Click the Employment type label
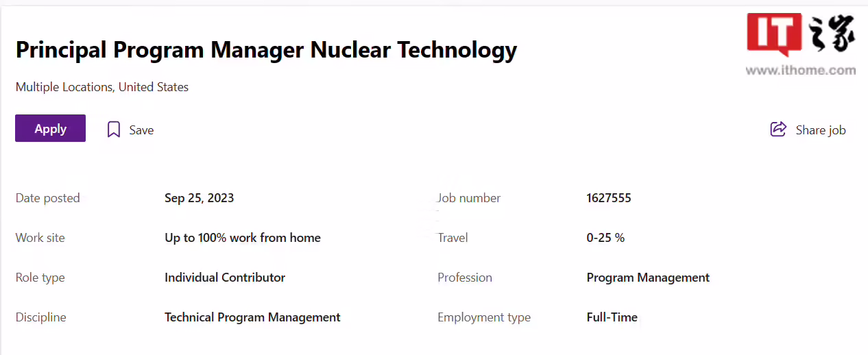The width and height of the screenshot is (868, 355). click(484, 317)
